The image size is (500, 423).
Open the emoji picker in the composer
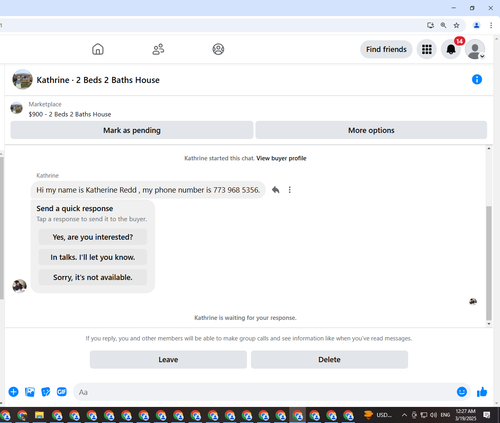(462, 392)
